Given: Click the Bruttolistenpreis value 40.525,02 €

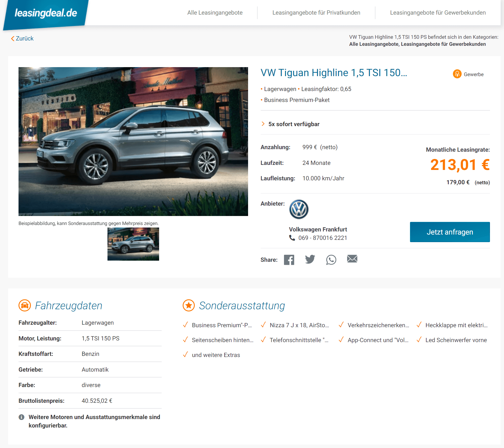Looking at the screenshot, I should point(97,401).
